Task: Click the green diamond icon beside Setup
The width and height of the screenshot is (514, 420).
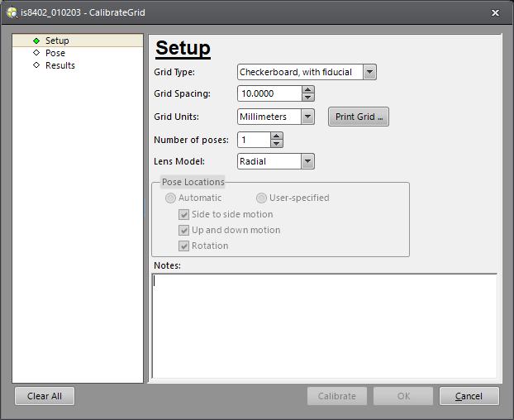Action: [x=36, y=41]
